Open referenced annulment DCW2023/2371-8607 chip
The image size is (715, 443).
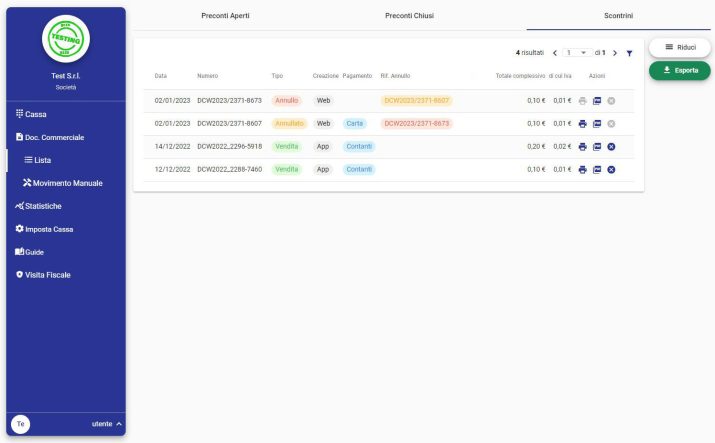coord(416,101)
